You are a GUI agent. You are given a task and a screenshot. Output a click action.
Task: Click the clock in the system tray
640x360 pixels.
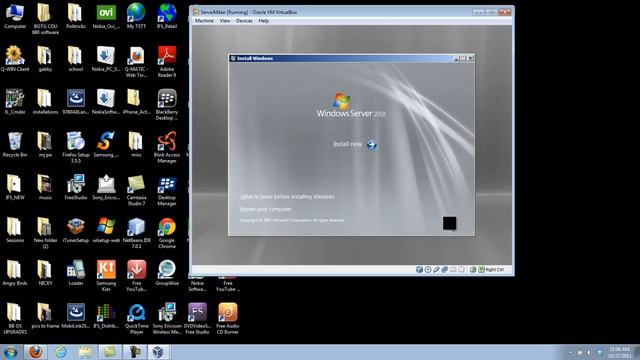pos(620,352)
